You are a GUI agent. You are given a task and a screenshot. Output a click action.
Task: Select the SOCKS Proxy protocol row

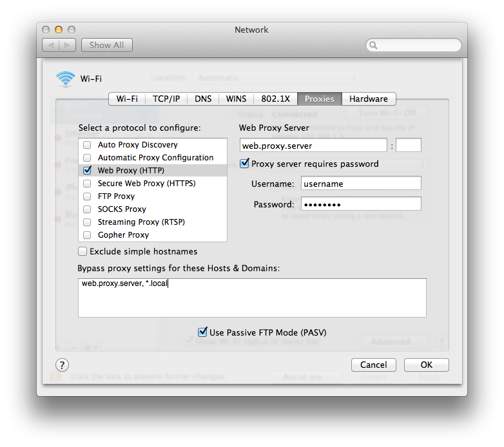pyautogui.click(x=153, y=209)
